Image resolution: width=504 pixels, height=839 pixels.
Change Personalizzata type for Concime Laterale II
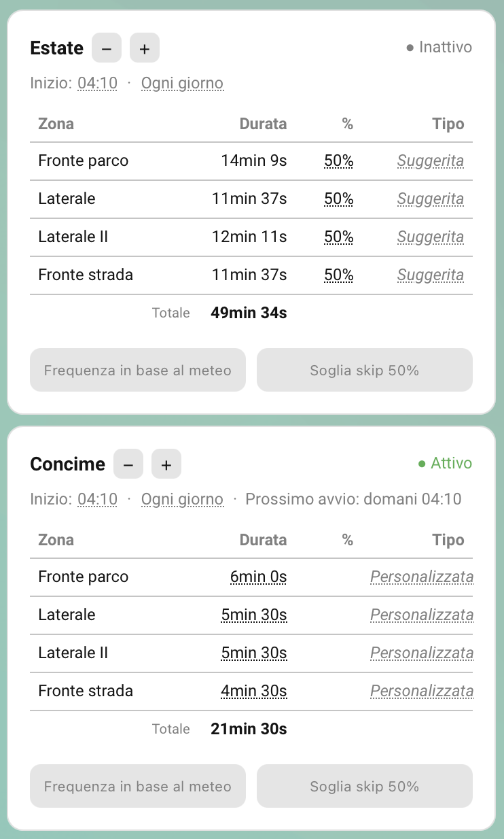(422, 653)
